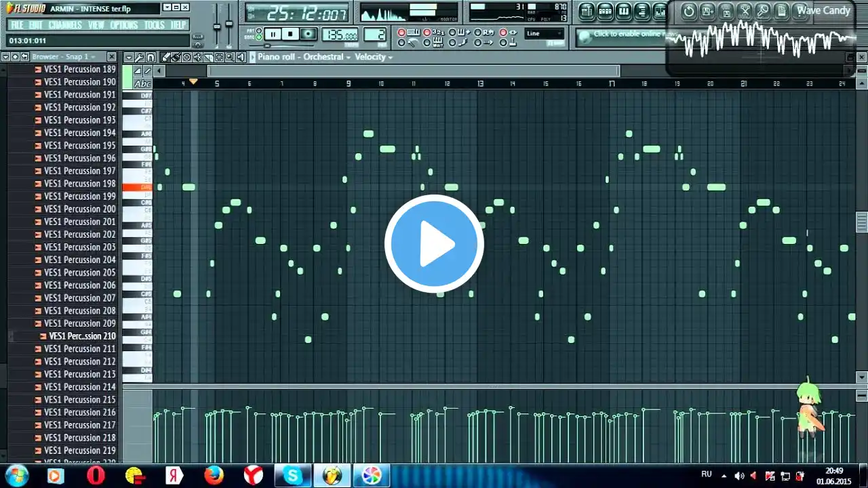Click the magnet snap icon in piano roll
Screen dimensions: 868x488
tap(150, 58)
